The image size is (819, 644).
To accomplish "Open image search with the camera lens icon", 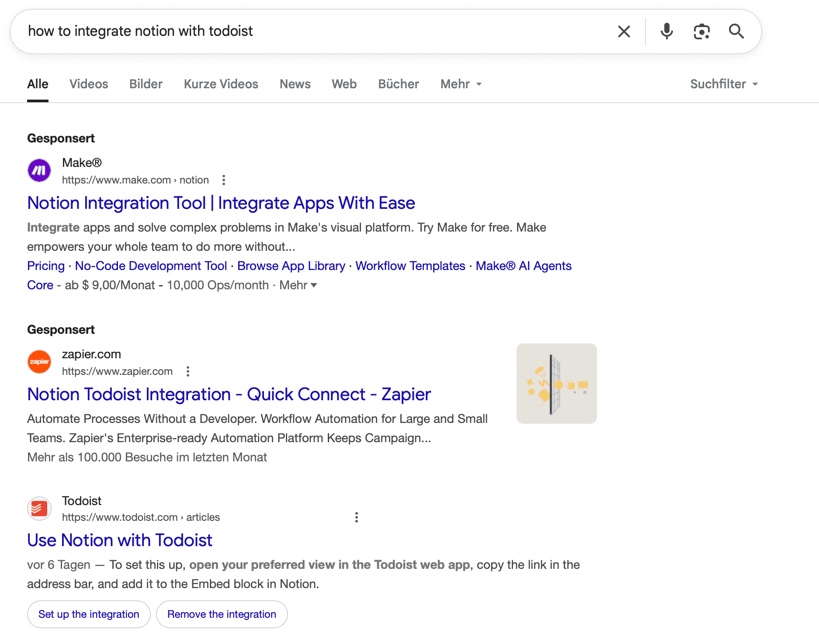I will [701, 31].
